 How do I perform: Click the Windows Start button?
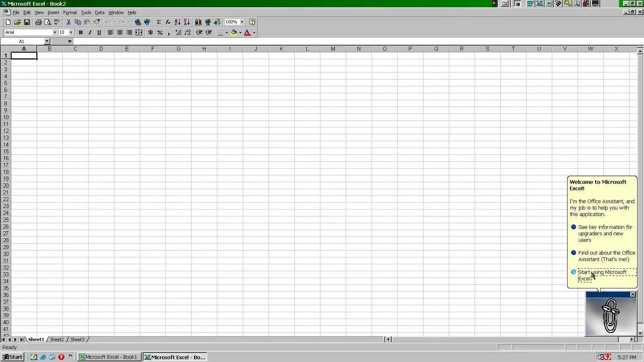12,357
